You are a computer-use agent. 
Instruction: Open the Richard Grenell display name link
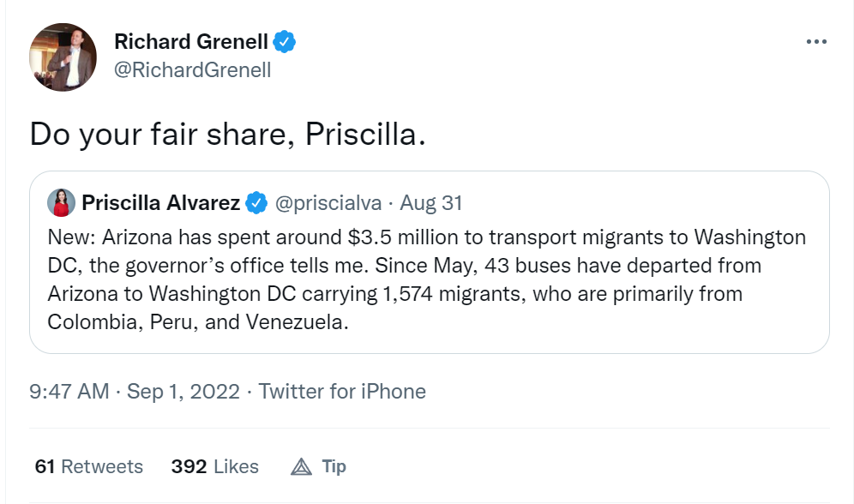pos(191,41)
